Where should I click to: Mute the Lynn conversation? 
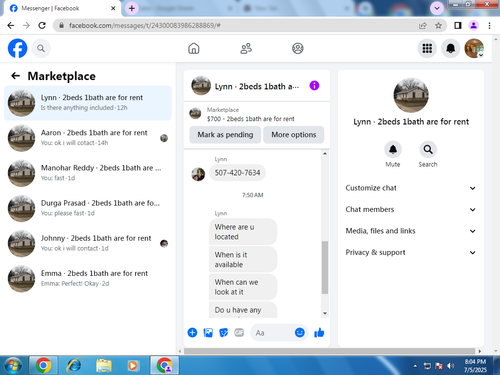[x=393, y=149]
